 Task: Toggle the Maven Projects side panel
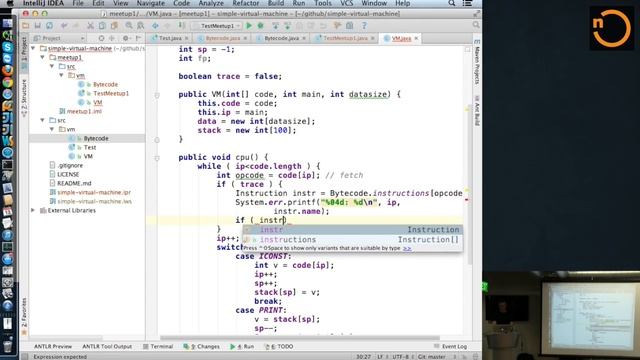point(477,62)
